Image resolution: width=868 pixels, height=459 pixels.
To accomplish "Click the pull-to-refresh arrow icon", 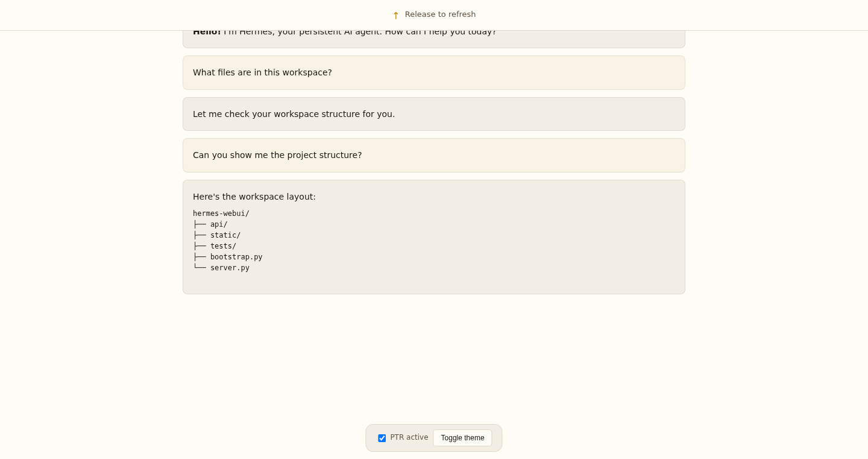I will [396, 15].
